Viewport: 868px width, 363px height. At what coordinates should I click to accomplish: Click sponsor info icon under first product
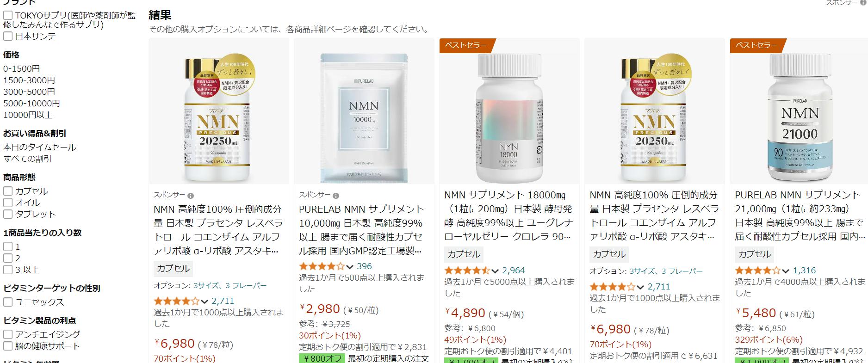[x=191, y=196]
